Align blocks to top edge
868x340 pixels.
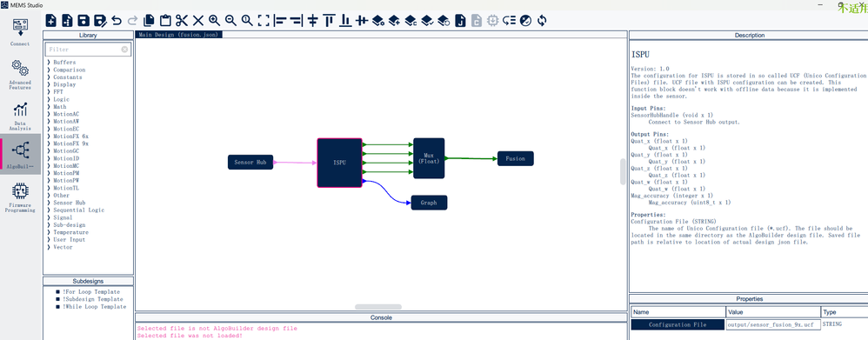click(x=330, y=21)
